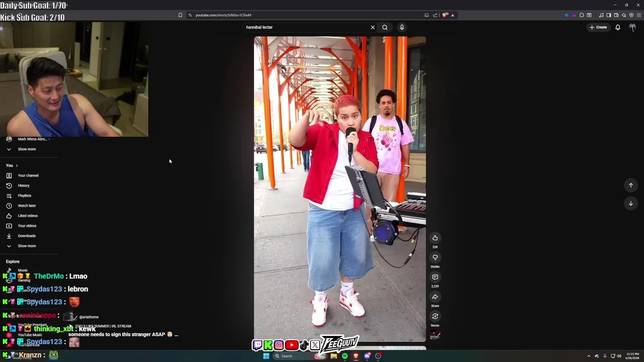This screenshot has height=362, width=644.
Task: Open Liked videos in the sidebar
Action: (28, 216)
